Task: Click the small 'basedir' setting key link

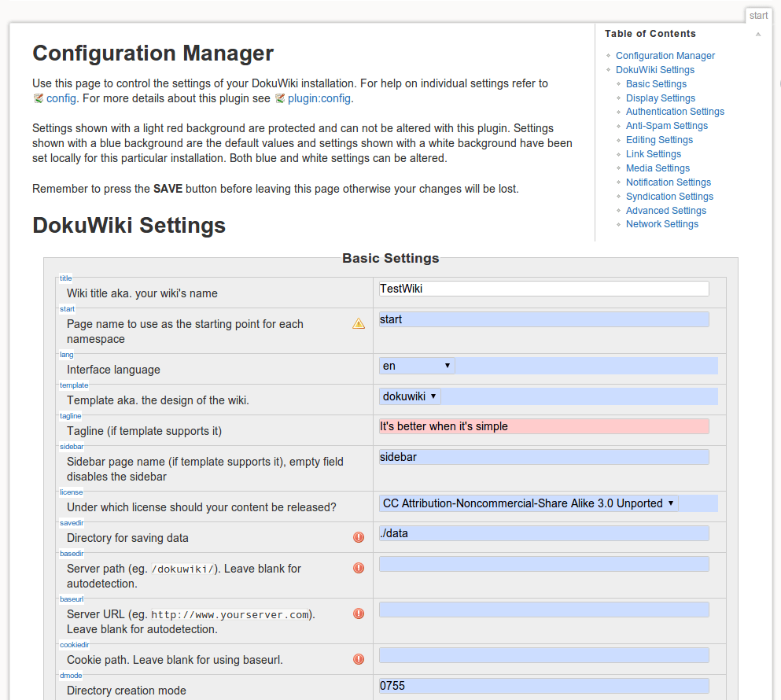Action: (x=72, y=554)
